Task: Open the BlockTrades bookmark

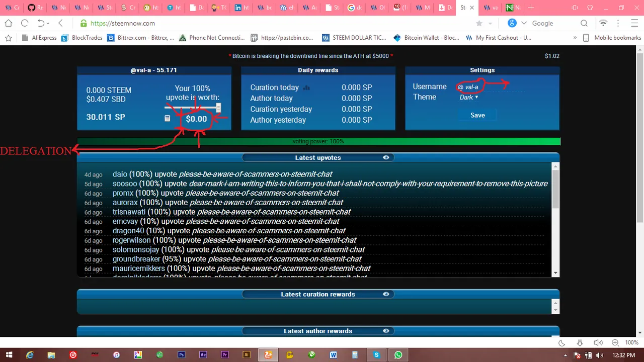Action: click(x=82, y=38)
